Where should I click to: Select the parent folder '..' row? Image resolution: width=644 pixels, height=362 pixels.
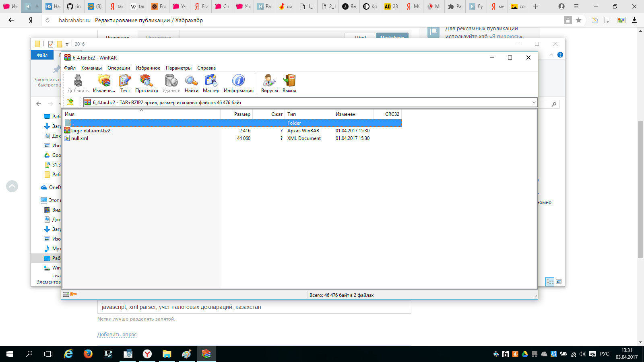[233, 123]
